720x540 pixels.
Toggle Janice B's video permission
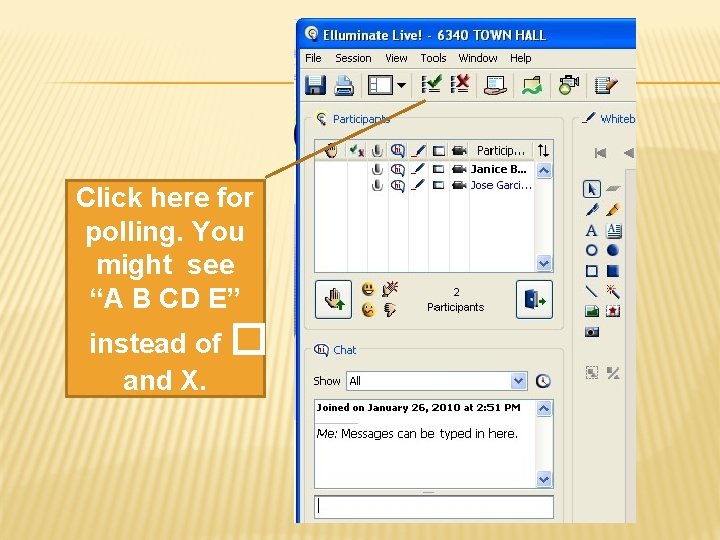[459, 169]
